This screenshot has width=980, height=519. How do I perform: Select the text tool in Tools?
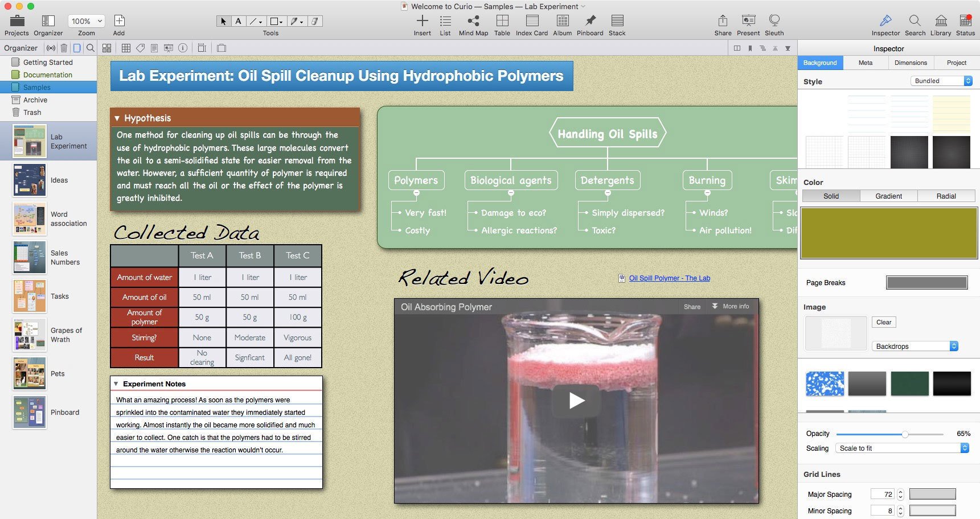tap(238, 21)
